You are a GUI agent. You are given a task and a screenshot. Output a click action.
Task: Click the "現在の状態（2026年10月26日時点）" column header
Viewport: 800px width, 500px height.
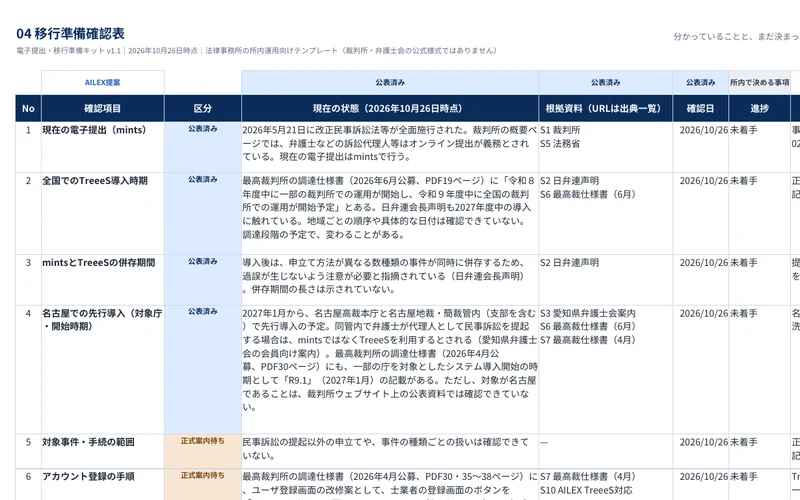point(390,108)
